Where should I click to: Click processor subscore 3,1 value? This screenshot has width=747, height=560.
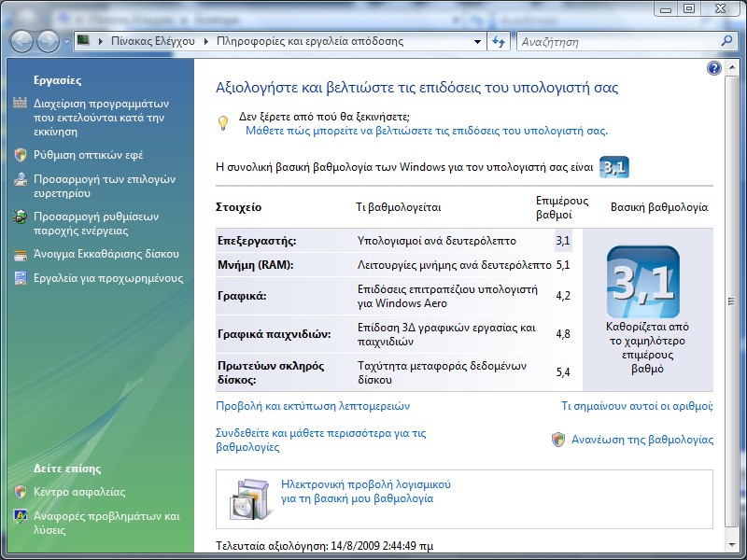(563, 241)
